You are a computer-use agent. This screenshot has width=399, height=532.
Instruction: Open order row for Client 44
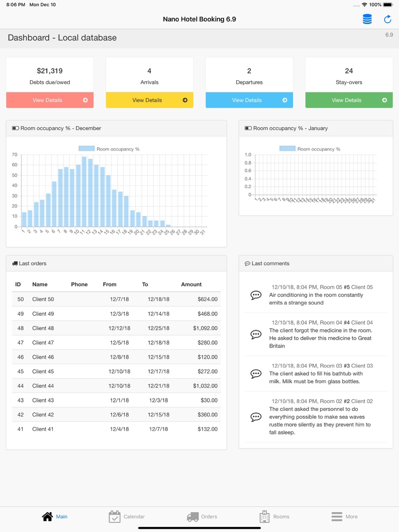(116, 386)
